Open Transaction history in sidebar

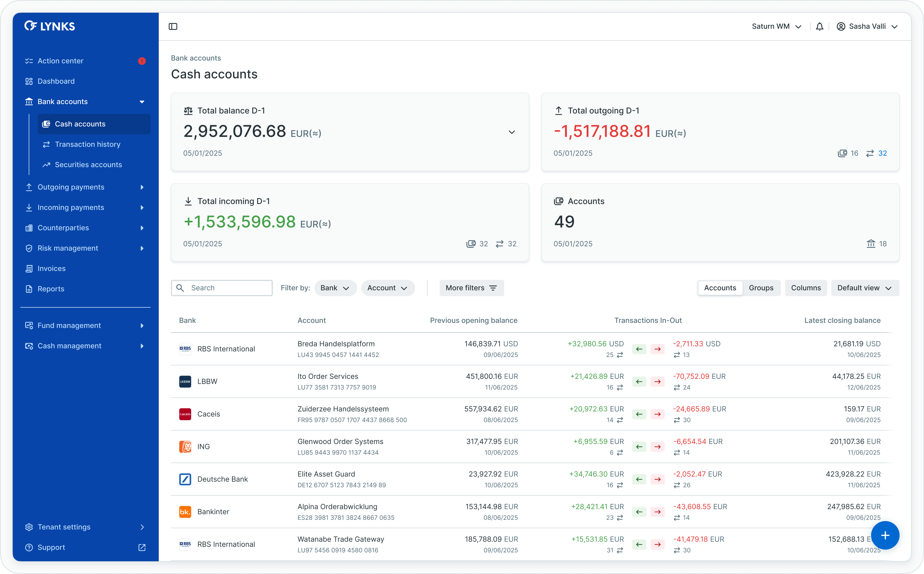[87, 144]
